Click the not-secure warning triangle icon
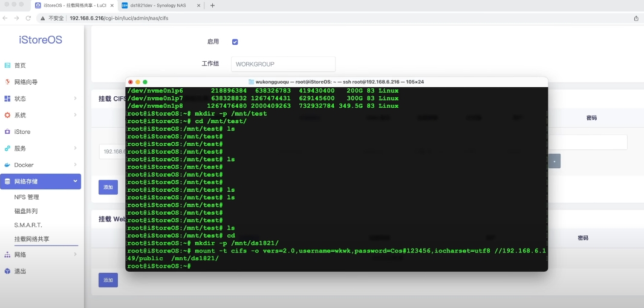The width and height of the screenshot is (644, 308). pos(42,18)
